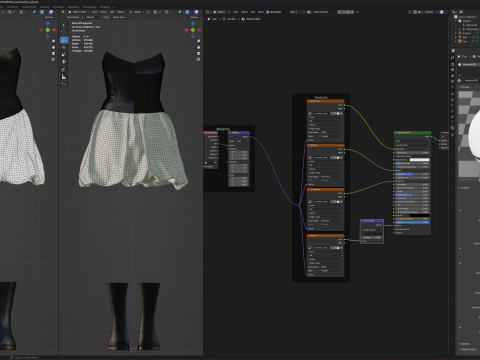Open Add menu in node editor header
This screenshot has height=360, width=480.
point(253,12)
